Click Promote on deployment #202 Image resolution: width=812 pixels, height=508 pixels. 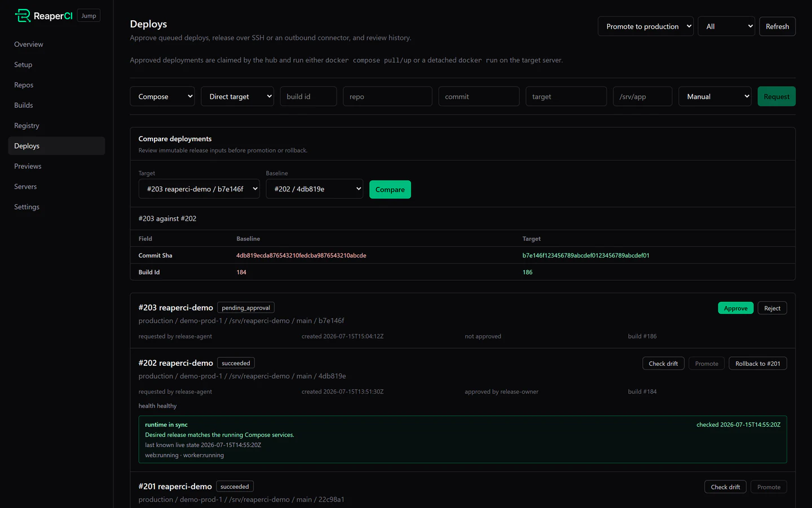point(707,364)
